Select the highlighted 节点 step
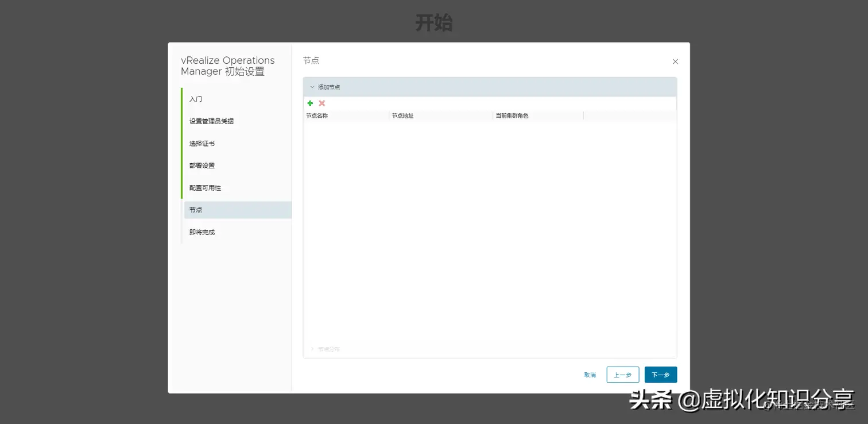 pos(195,210)
